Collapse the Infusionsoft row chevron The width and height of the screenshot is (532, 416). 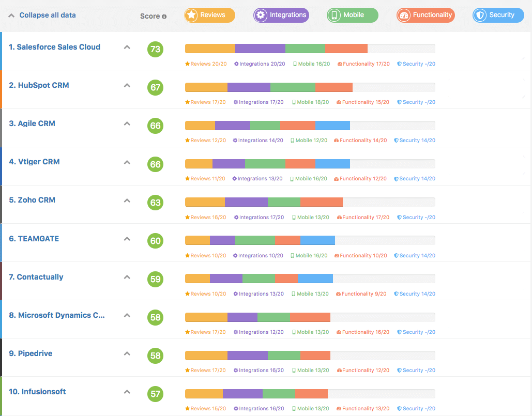tap(127, 392)
